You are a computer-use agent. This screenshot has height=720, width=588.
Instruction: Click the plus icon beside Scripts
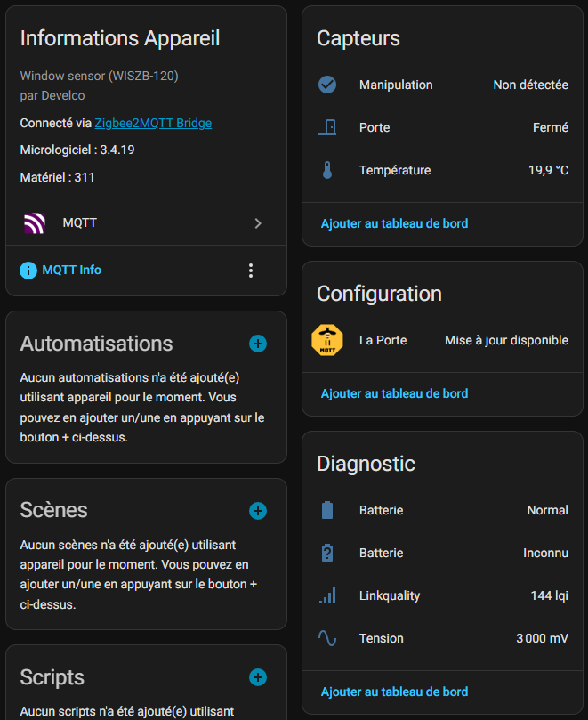pos(257,677)
